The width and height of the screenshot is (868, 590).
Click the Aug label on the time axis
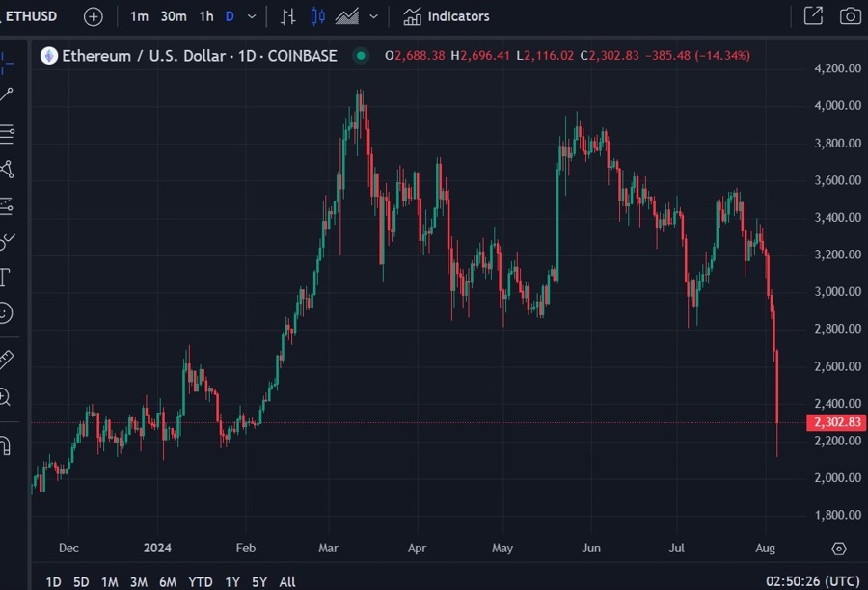point(766,548)
